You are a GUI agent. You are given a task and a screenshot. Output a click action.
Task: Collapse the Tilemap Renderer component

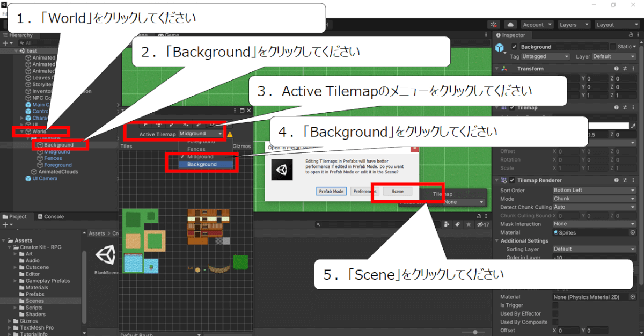496,180
